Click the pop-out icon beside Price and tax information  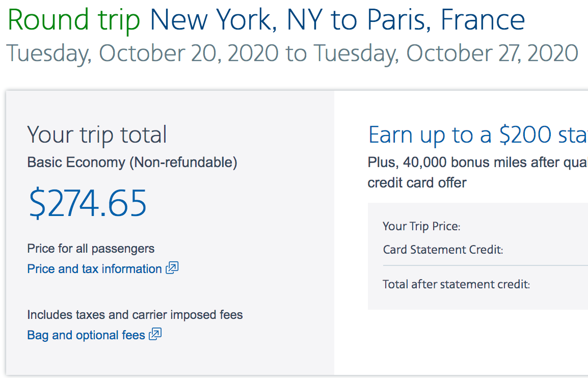pyautogui.click(x=172, y=268)
